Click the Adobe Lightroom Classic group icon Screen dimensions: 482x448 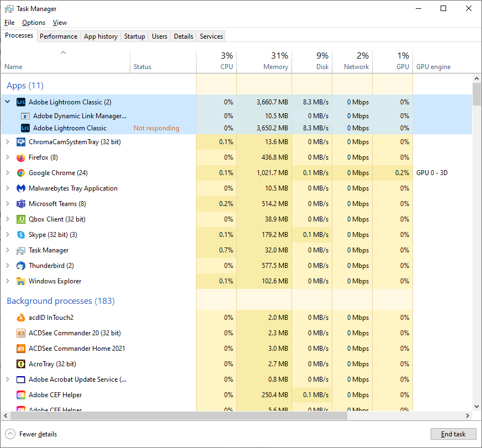click(x=21, y=102)
